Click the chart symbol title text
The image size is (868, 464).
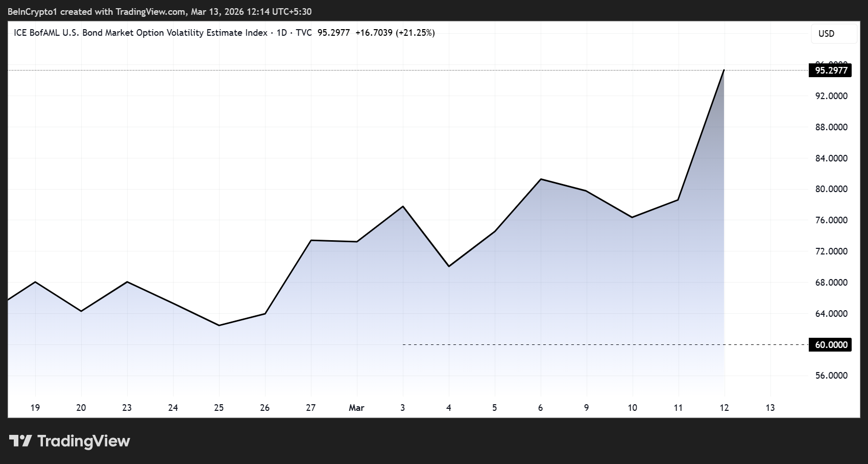140,33
